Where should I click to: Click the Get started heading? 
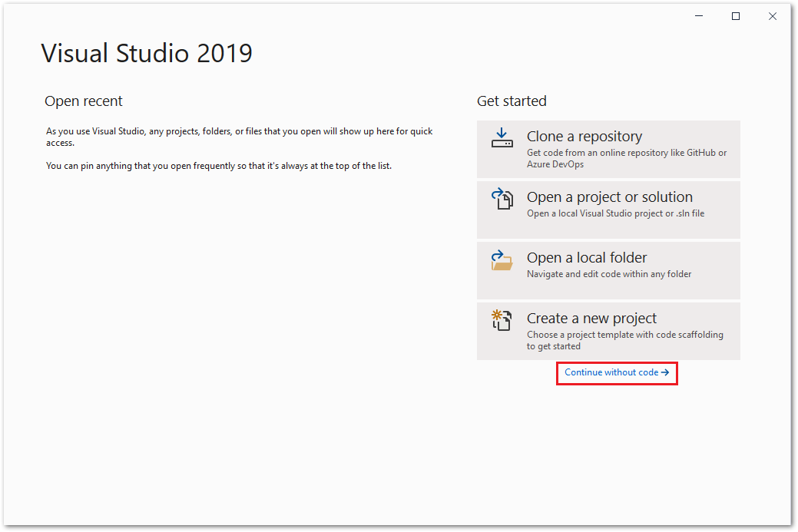(512, 101)
